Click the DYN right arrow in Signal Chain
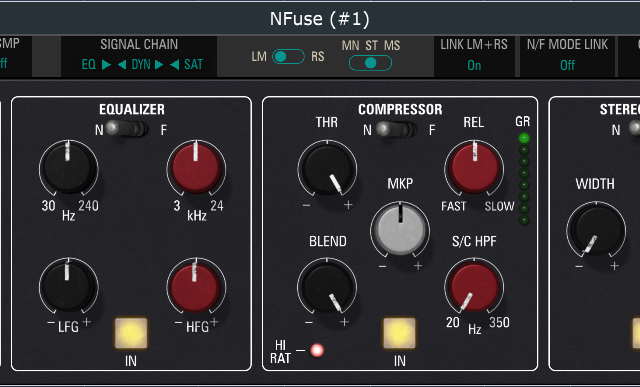The image size is (640, 387). click(x=159, y=64)
